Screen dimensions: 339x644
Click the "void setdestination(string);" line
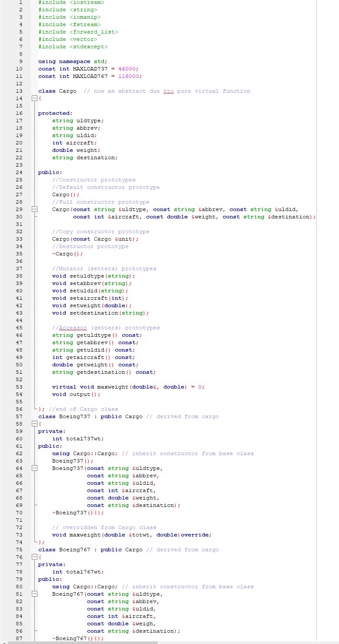point(101,313)
